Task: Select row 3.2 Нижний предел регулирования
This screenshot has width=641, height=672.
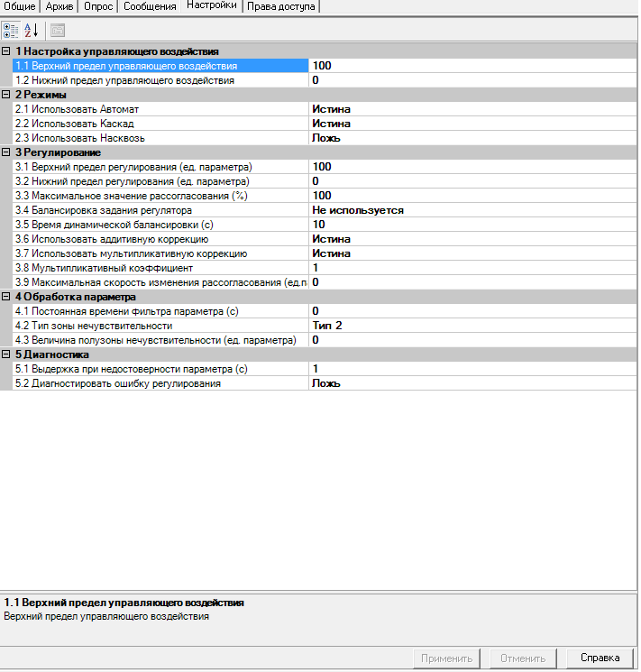Action: (160, 181)
